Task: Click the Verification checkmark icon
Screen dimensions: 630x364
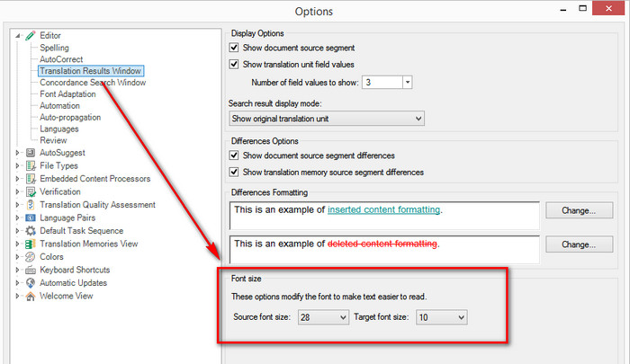Action: [31, 191]
